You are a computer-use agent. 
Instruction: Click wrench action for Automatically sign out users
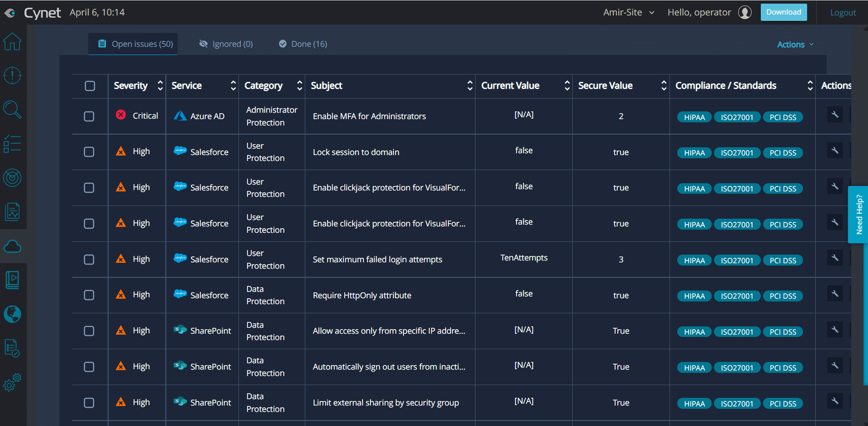[x=835, y=366]
